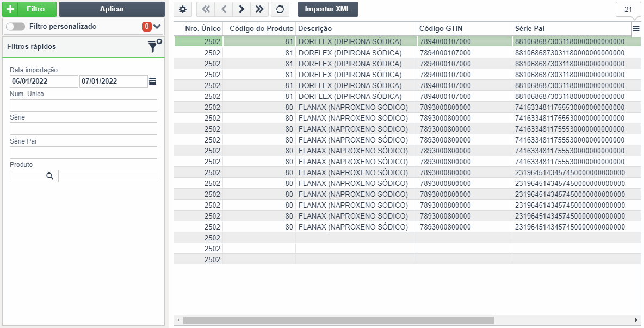Click the record count 21 indicator
The width and height of the screenshot is (644, 328).
point(628,9)
